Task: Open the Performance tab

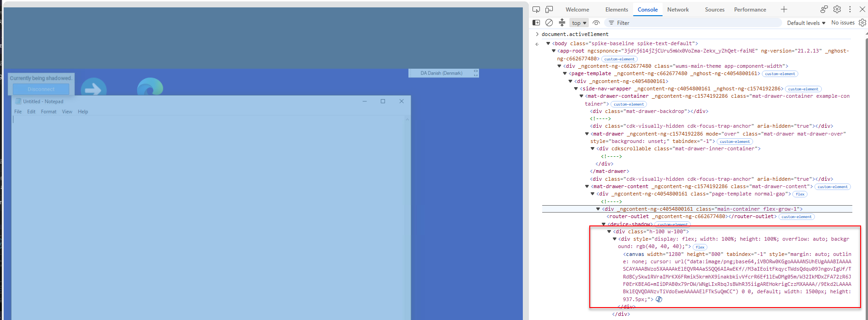Action: (750, 9)
